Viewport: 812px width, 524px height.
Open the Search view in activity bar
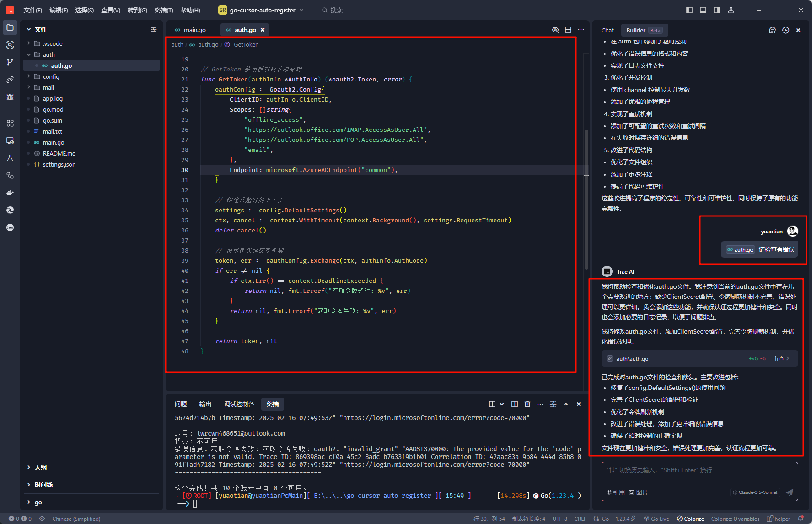[10, 45]
